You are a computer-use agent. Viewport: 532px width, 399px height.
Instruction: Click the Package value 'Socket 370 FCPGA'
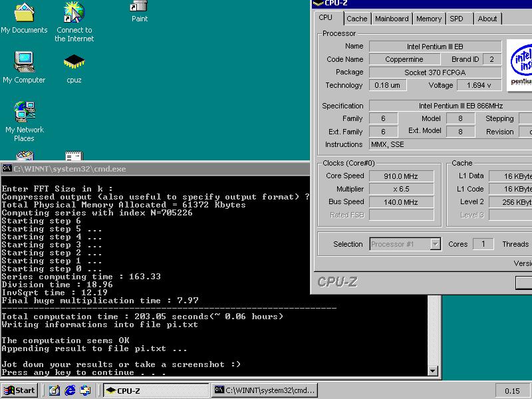(x=435, y=72)
